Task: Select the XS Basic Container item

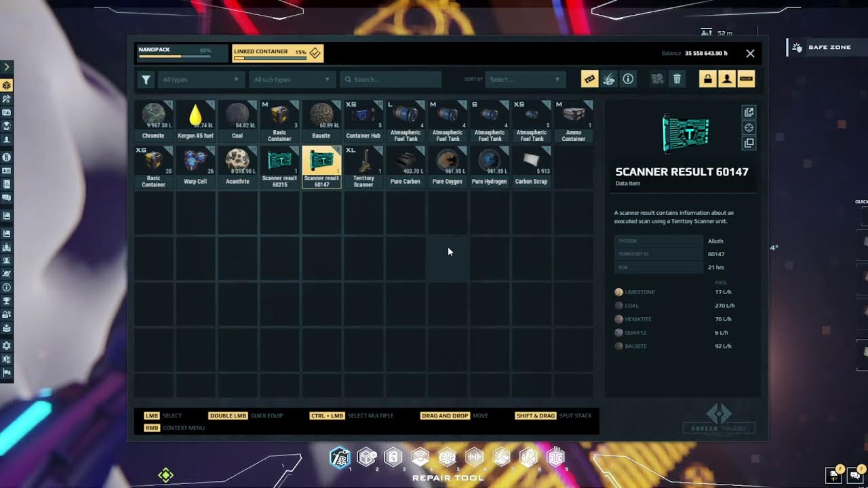Action: pos(153,167)
